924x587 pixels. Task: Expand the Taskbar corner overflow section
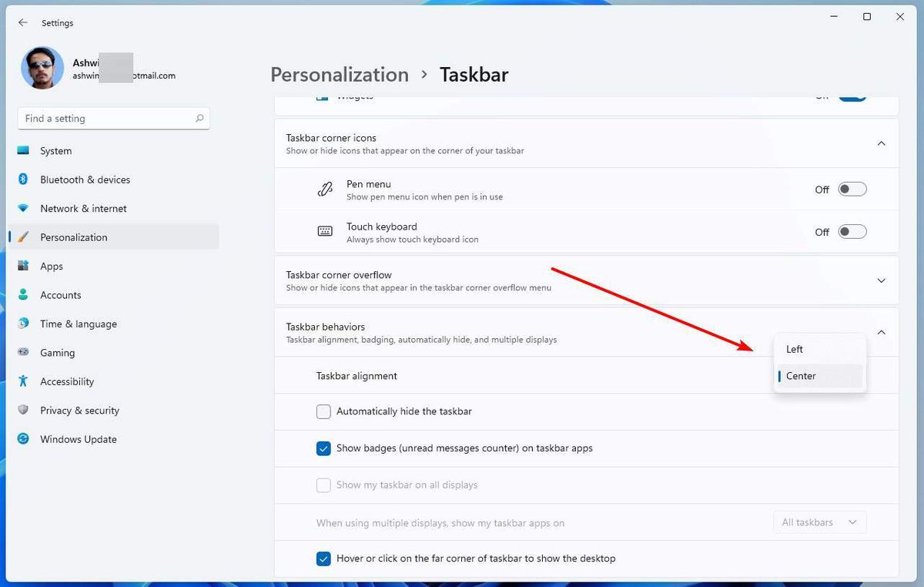(882, 280)
